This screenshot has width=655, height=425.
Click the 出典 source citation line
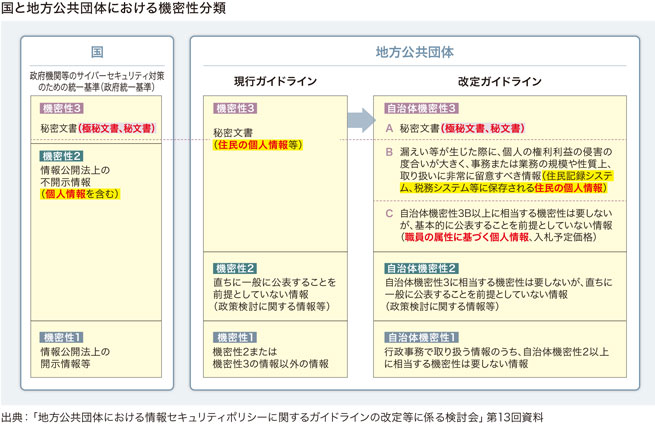click(272, 417)
